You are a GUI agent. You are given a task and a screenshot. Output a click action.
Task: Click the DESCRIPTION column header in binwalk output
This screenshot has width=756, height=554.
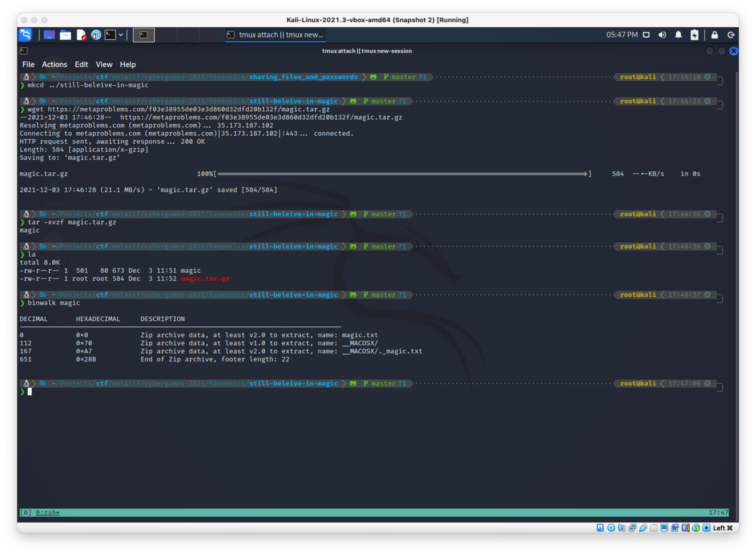(x=162, y=319)
